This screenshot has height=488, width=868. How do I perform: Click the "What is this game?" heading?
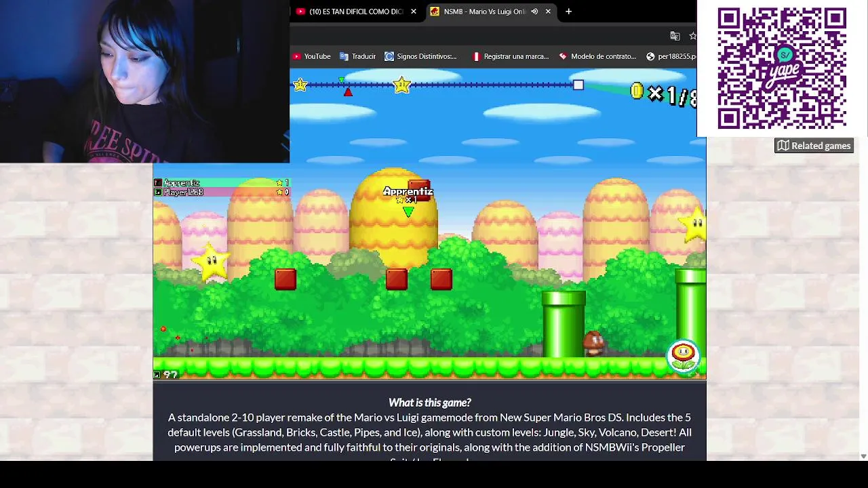click(x=430, y=403)
